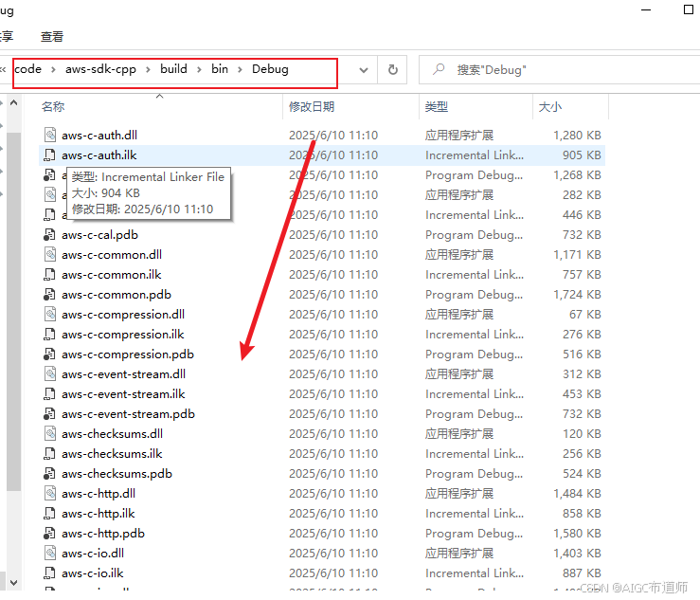This screenshot has height=600, width=700.
Task: Click the aws-c-event-stream.dll file icon
Action: tap(50, 374)
